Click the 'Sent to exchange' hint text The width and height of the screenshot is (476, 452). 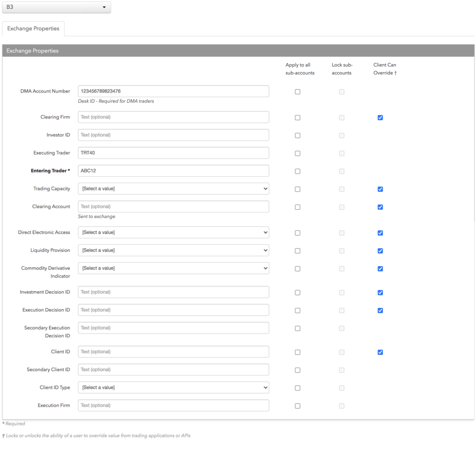pyautogui.click(x=97, y=217)
